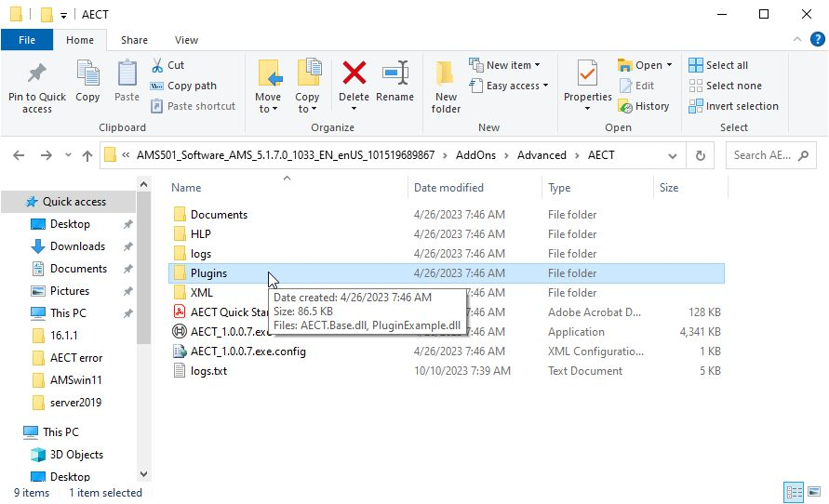The image size is (829, 504).
Task: Switch to details view in the status bar
Action: tap(795, 493)
